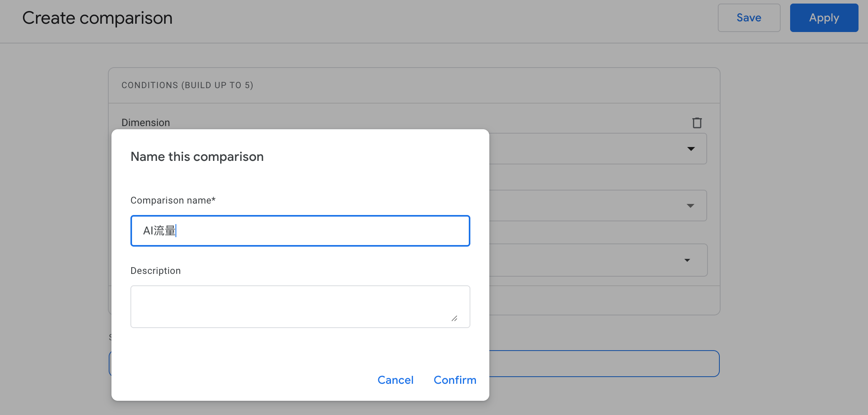Cancel naming this comparison
Screen dimensions: 868x415
pyautogui.click(x=396, y=380)
